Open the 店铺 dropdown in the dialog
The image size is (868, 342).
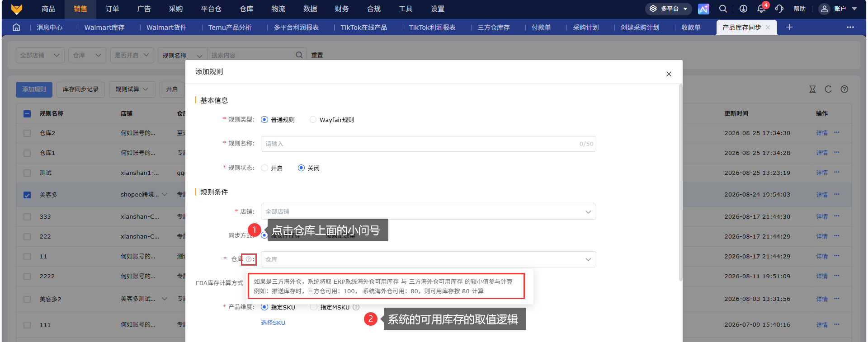[428, 211]
